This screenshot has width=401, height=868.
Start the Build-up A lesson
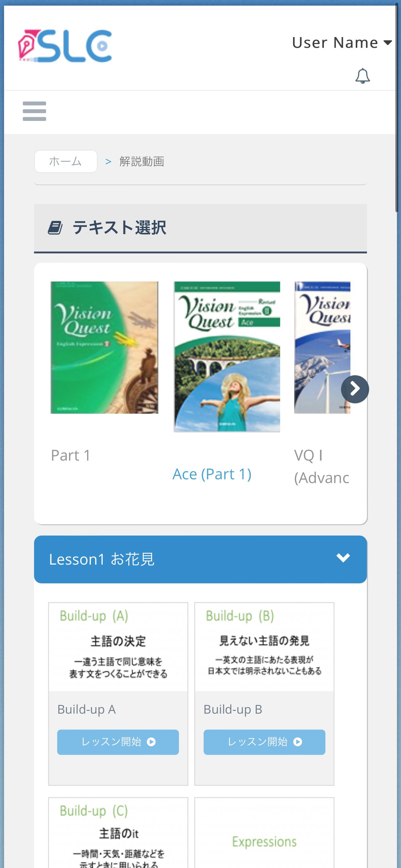[118, 742]
